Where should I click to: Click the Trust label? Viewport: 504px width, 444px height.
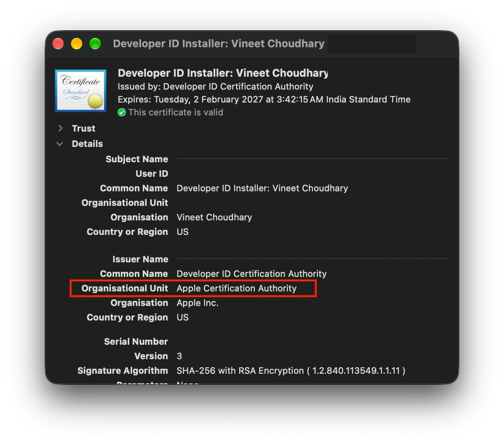(83, 128)
